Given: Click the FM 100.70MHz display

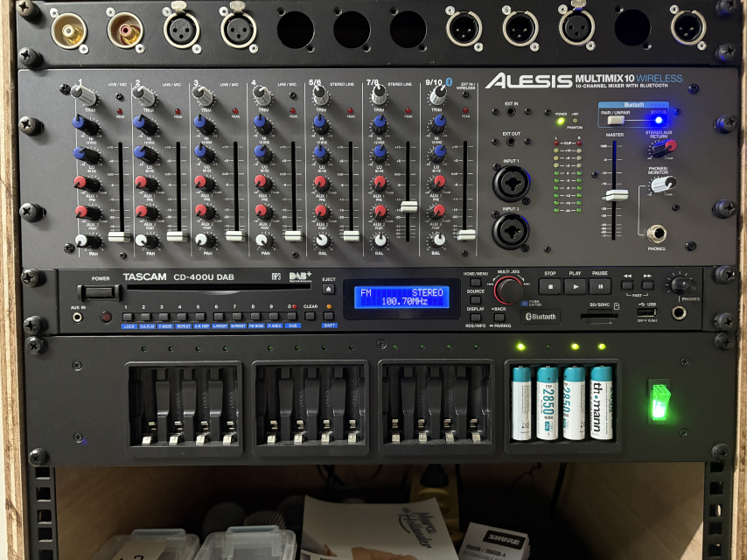Looking at the screenshot, I should (401, 297).
